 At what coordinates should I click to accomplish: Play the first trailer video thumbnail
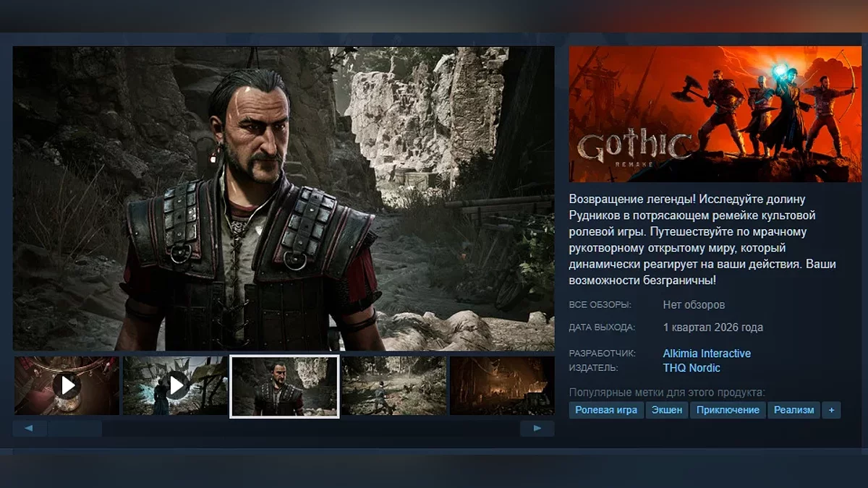(67, 386)
